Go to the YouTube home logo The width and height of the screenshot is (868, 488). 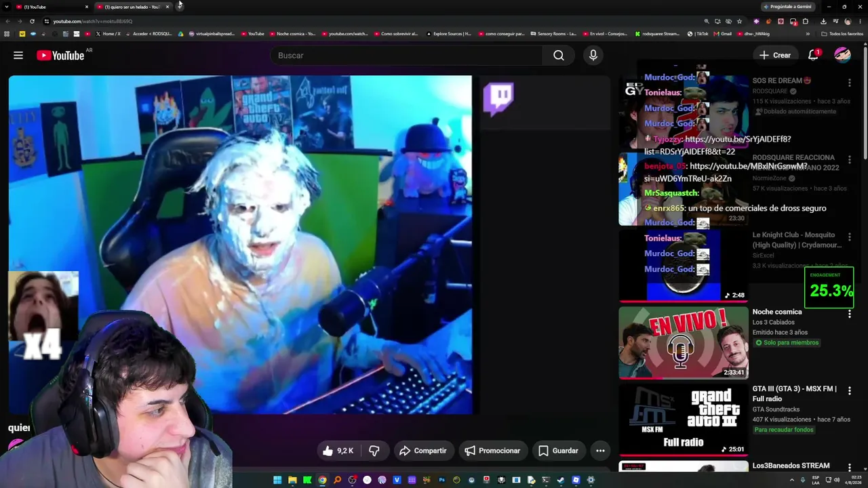[60, 56]
